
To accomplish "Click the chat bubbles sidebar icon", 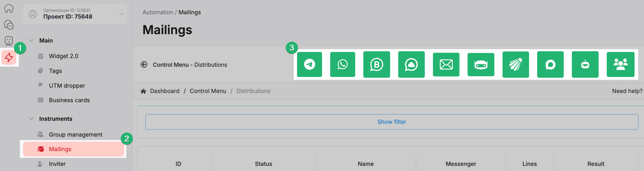I will point(9,25).
